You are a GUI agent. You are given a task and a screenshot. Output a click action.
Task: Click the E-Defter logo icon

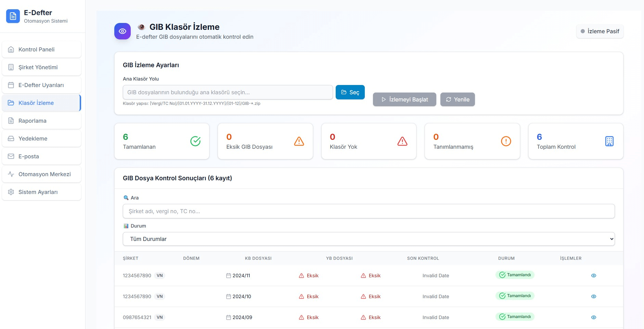(13, 16)
